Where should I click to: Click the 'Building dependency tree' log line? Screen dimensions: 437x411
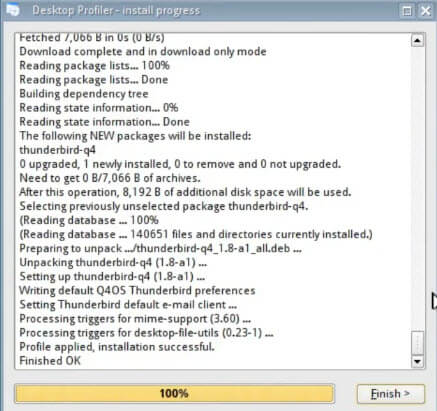(x=84, y=94)
